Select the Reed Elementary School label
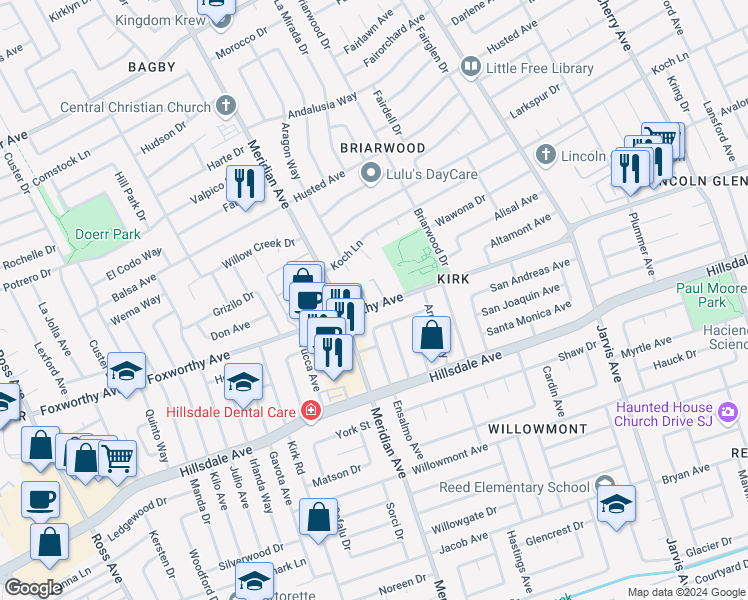Image resolution: width=748 pixels, height=600 pixels. point(514,487)
